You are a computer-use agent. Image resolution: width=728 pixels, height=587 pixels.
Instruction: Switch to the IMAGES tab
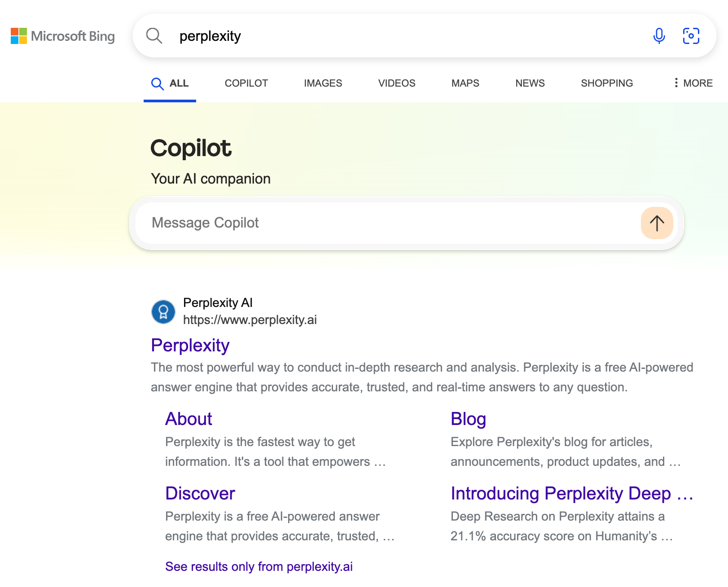pyautogui.click(x=323, y=83)
